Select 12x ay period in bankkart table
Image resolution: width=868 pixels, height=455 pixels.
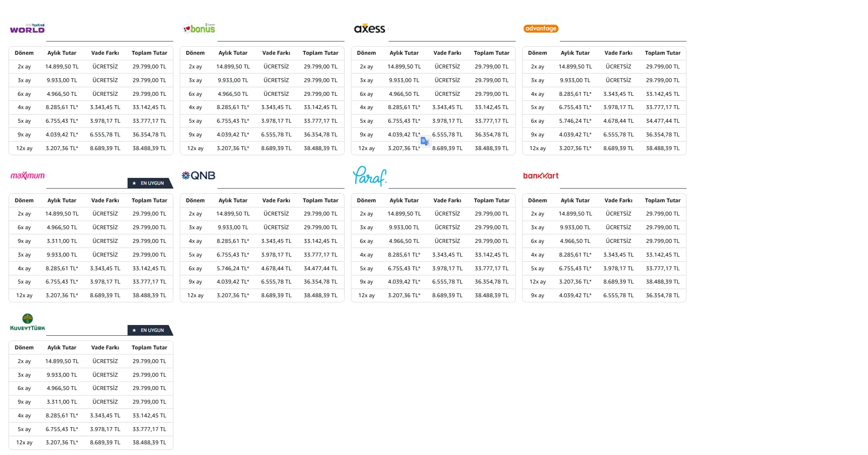[538, 282]
